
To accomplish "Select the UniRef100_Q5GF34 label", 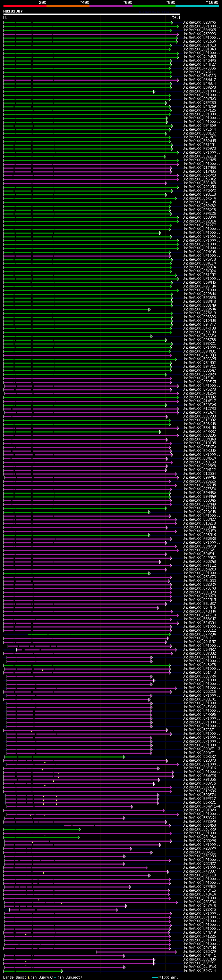I will point(199,902).
